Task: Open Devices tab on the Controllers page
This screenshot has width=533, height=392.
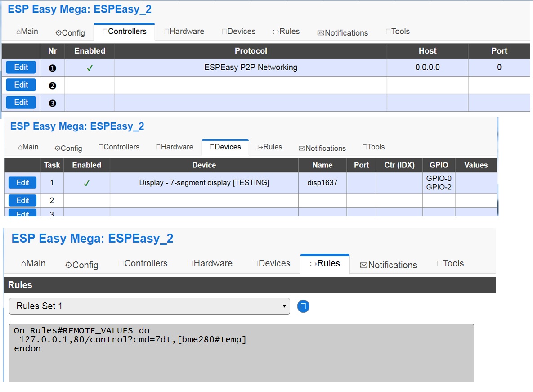Action: point(239,32)
